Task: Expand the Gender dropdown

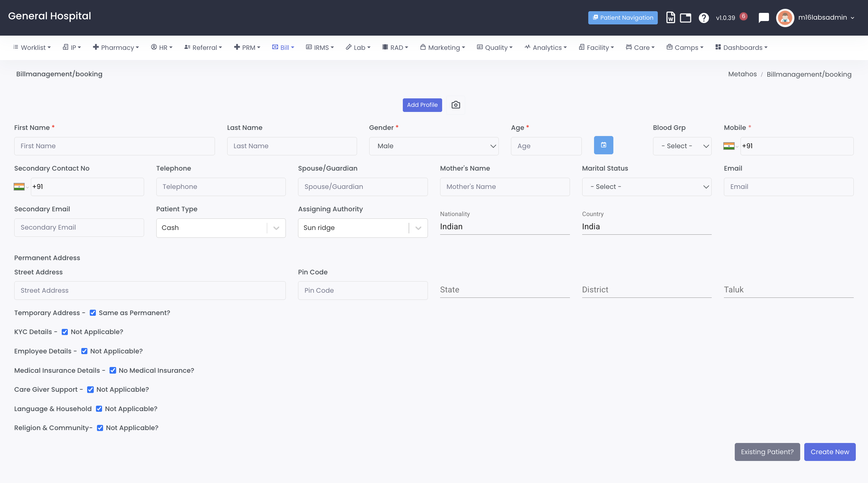Action: tap(434, 146)
